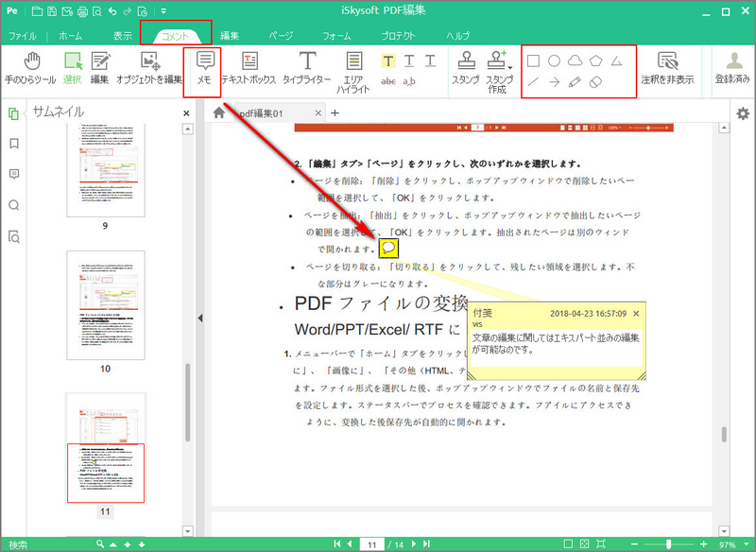
Task: Open the ページ ribbon tab
Action: point(281,36)
